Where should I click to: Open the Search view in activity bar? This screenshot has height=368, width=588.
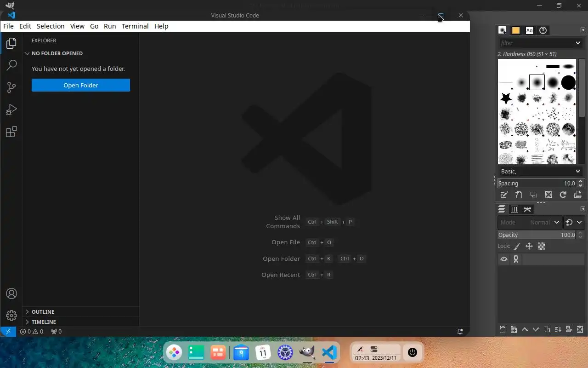coord(11,65)
